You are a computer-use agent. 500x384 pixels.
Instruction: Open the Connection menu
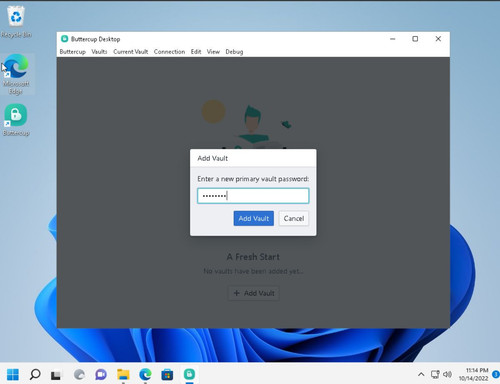(x=169, y=52)
